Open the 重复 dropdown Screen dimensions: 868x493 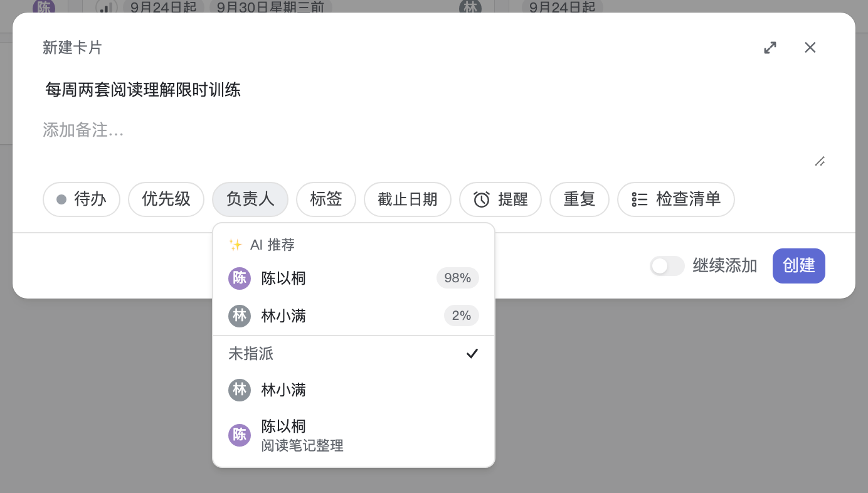pyautogui.click(x=580, y=199)
